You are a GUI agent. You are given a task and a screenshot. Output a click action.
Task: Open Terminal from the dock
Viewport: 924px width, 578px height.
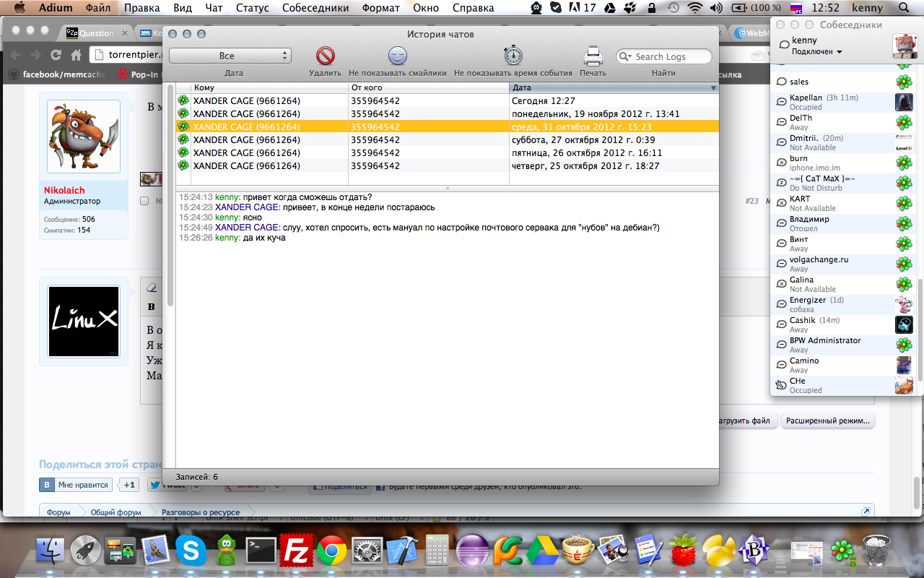pyautogui.click(x=261, y=552)
